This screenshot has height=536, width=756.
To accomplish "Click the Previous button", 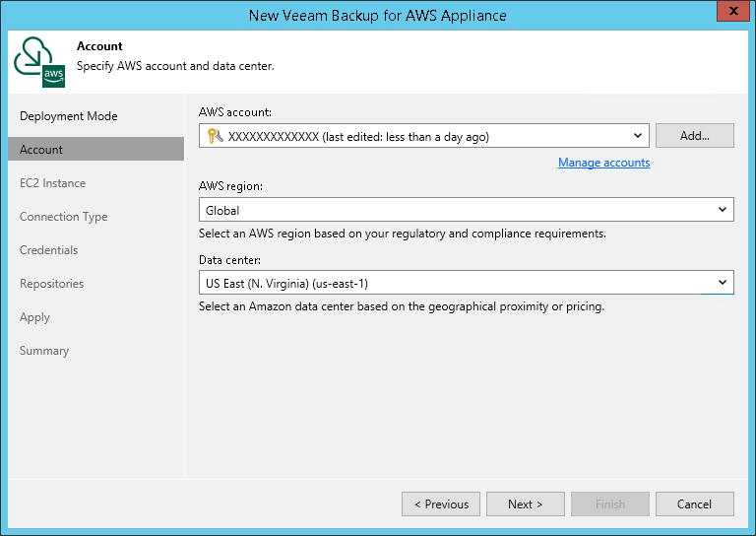I will point(441,503).
